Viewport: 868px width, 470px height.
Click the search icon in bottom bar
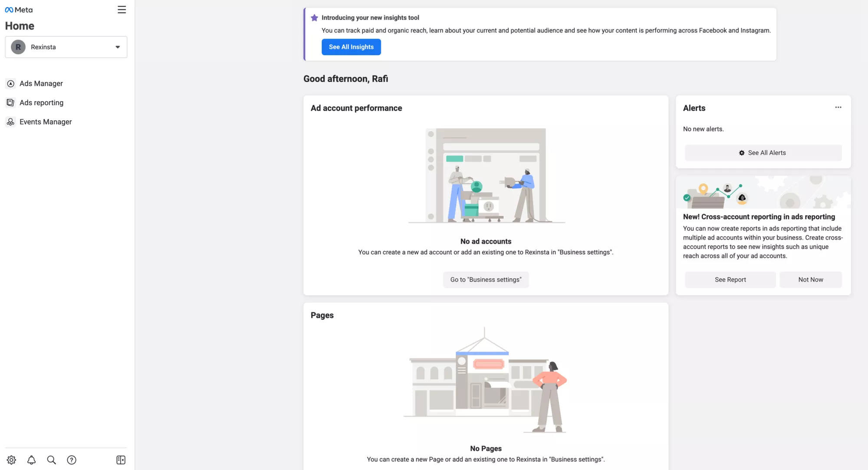51,460
